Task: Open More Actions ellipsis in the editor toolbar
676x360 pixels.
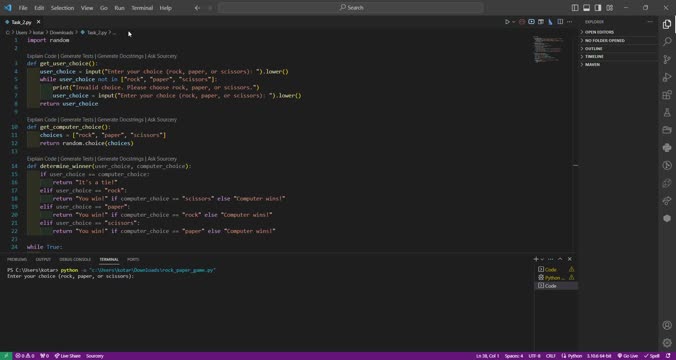Action: click(x=570, y=22)
